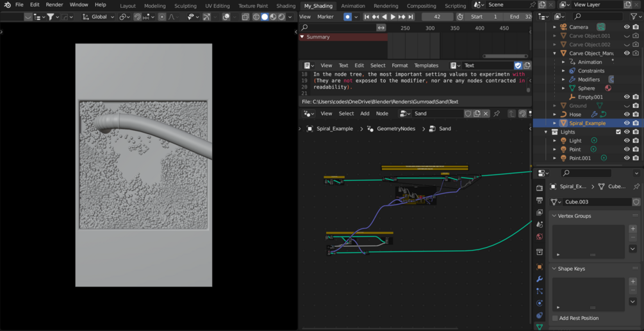This screenshot has height=331, width=644.
Task: Open the Particles properties tab
Action: 540,291
